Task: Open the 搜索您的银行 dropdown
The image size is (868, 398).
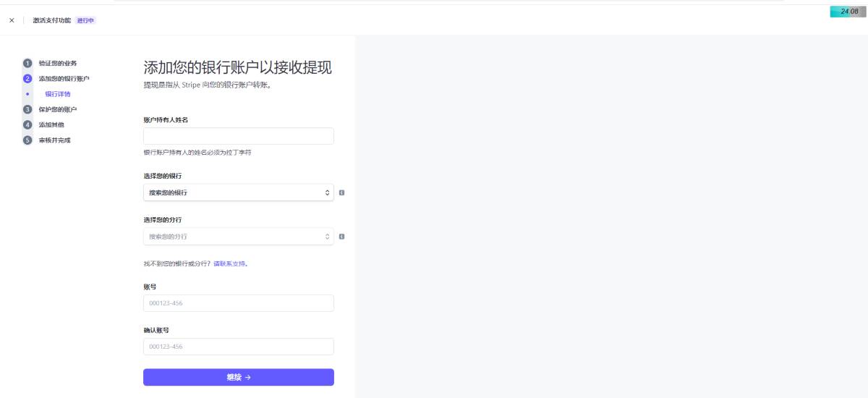Action: tap(238, 192)
